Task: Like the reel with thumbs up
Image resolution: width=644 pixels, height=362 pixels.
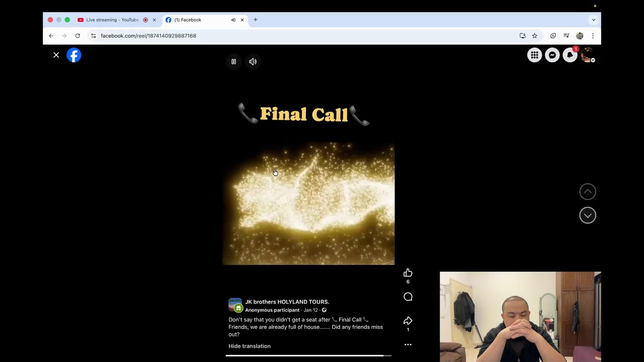Action: [408, 273]
